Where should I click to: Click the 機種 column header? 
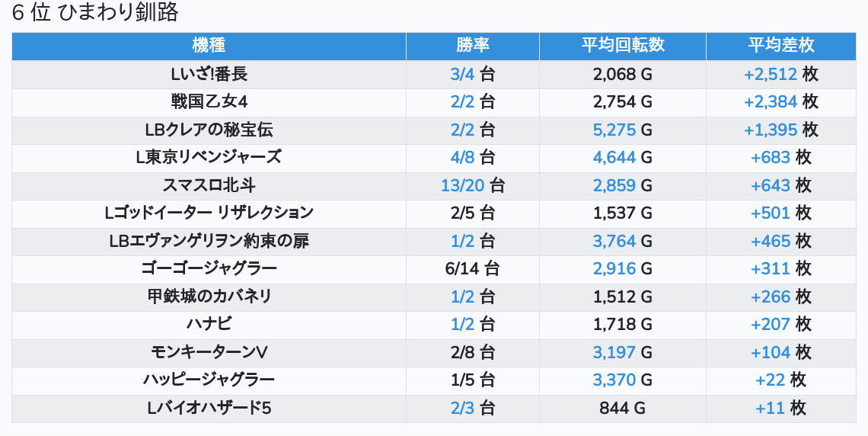coord(209,46)
